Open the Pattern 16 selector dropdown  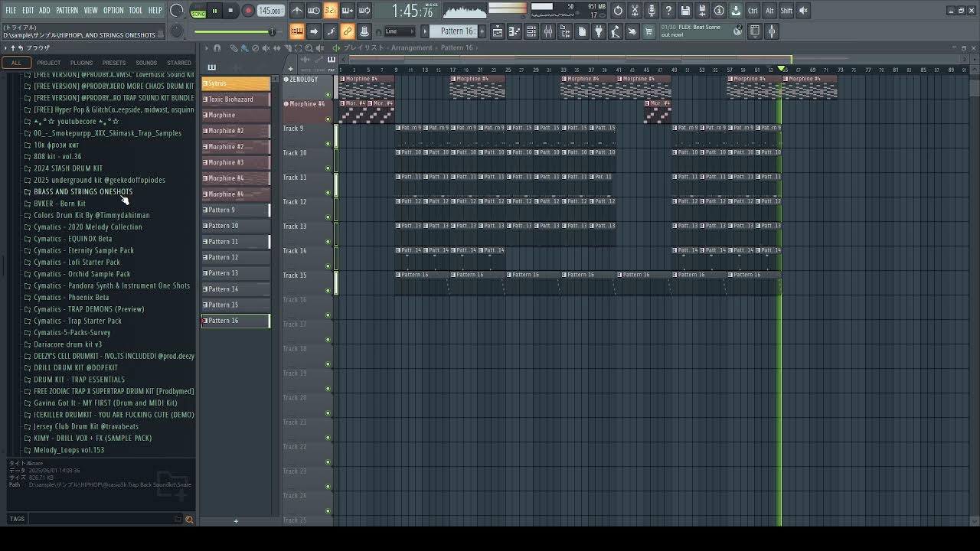(x=457, y=31)
